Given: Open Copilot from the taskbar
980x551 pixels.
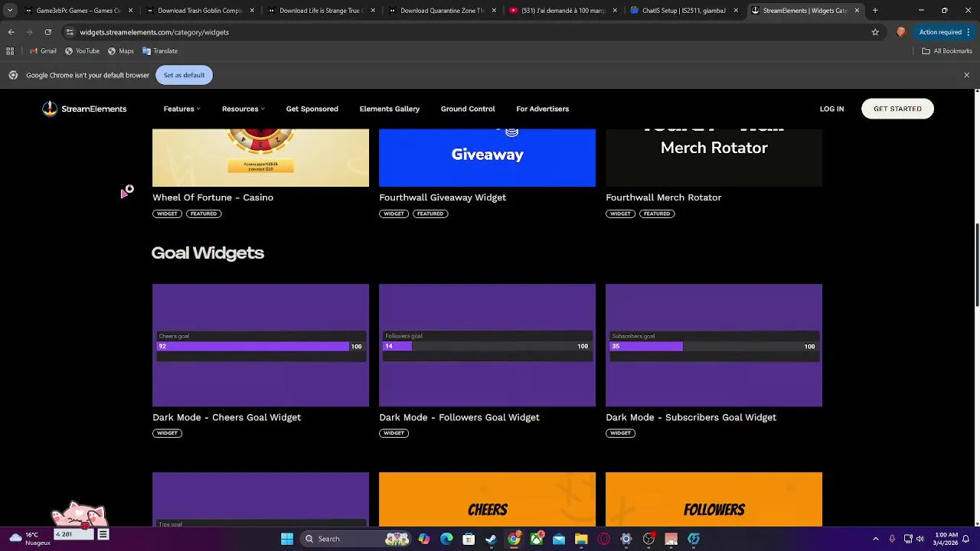Looking at the screenshot, I should (423, 539).
